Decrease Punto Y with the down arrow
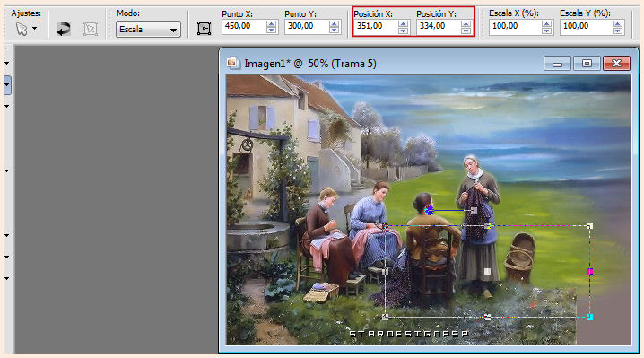Image resolution: width=644 pixels, height=358 pixels. (335, 30)
